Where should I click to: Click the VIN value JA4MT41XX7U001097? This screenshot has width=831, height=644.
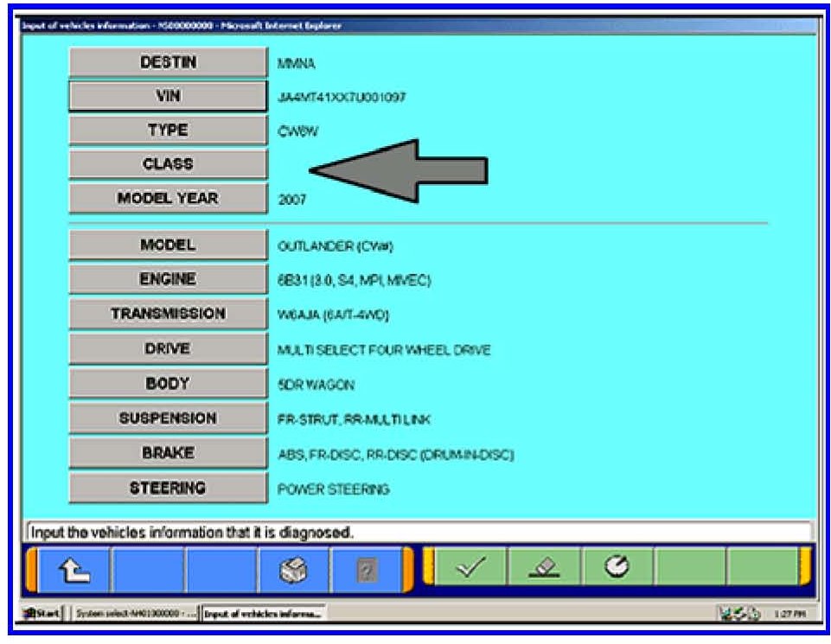(x=341, y=97)
